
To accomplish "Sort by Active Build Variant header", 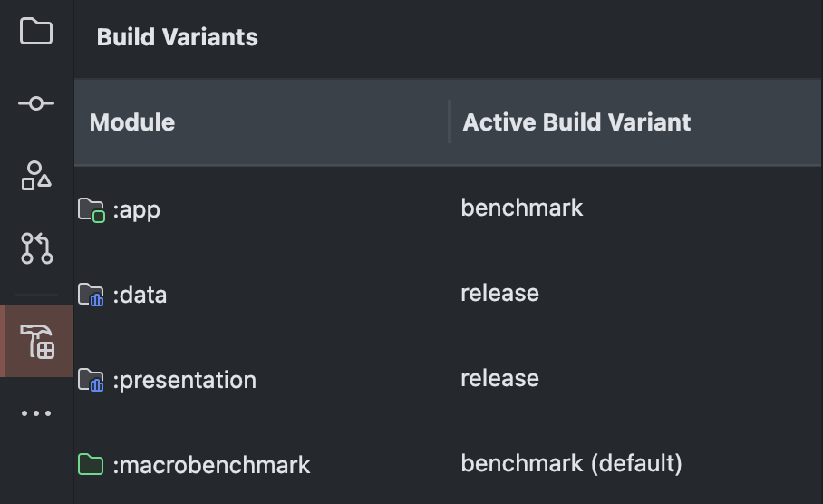I will pyautogui.click(x=576, y=123).
